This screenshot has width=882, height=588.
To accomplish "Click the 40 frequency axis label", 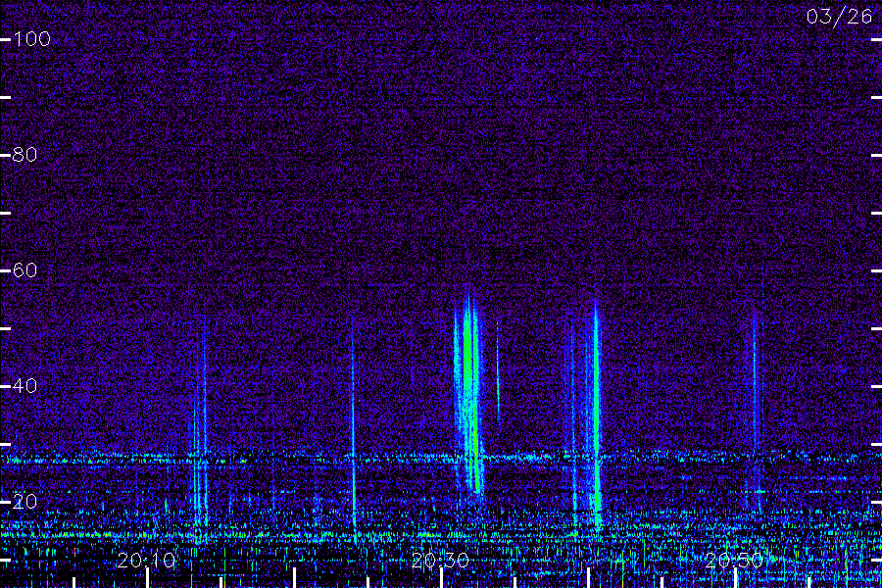I will (x=24, y=386).
